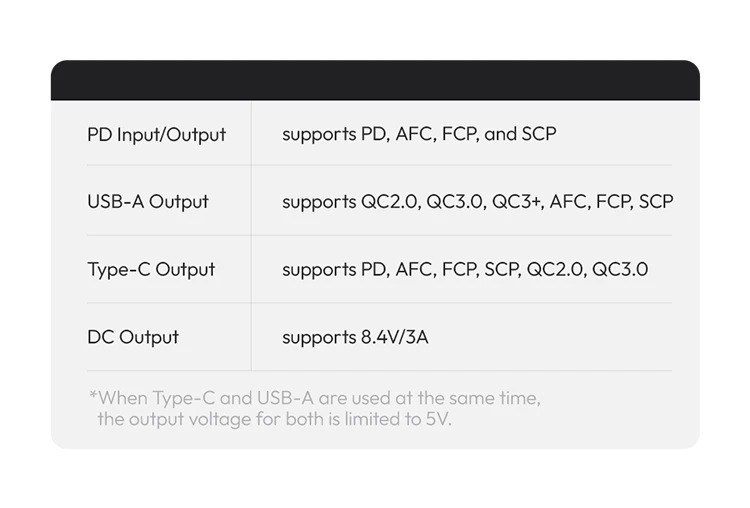This screenshot has height=508, width=750.
Task: Click "QC3.0" in the Type-C Output row
Action: click(620, 269)
